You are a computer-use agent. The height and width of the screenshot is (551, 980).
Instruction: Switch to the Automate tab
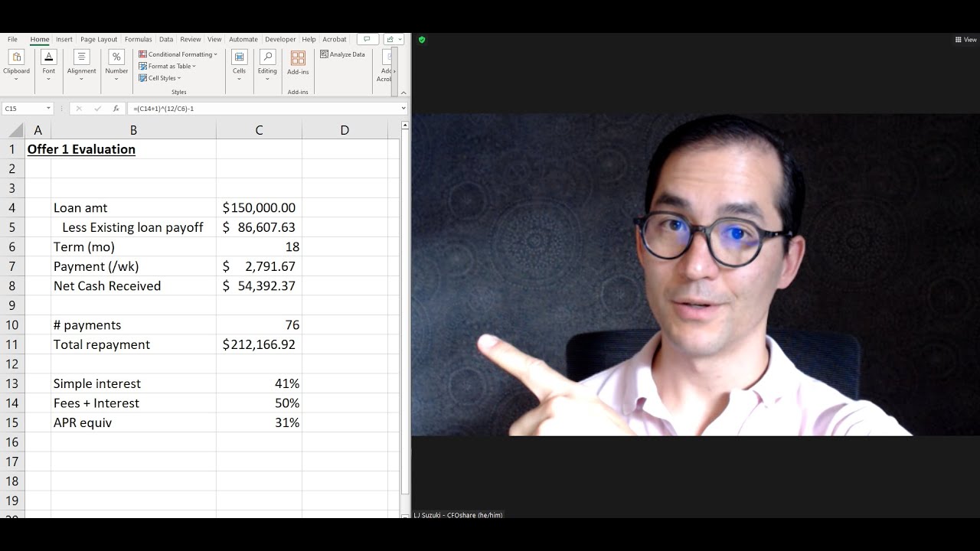point(243,39)
